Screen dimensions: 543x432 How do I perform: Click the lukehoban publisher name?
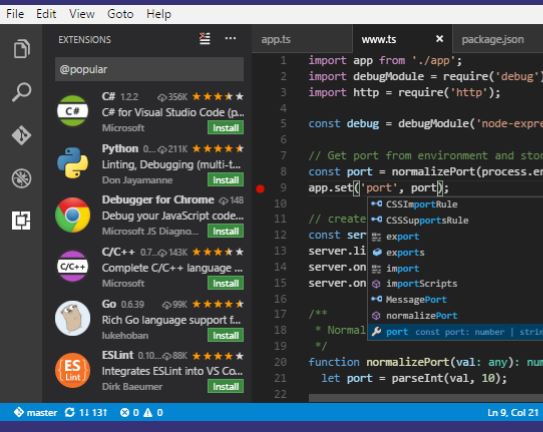[125, 335]
